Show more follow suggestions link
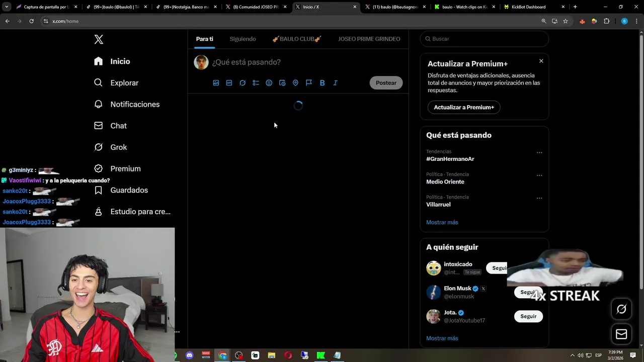The width and height of the screenshot is (644, 362). click(x=442, y=338)
